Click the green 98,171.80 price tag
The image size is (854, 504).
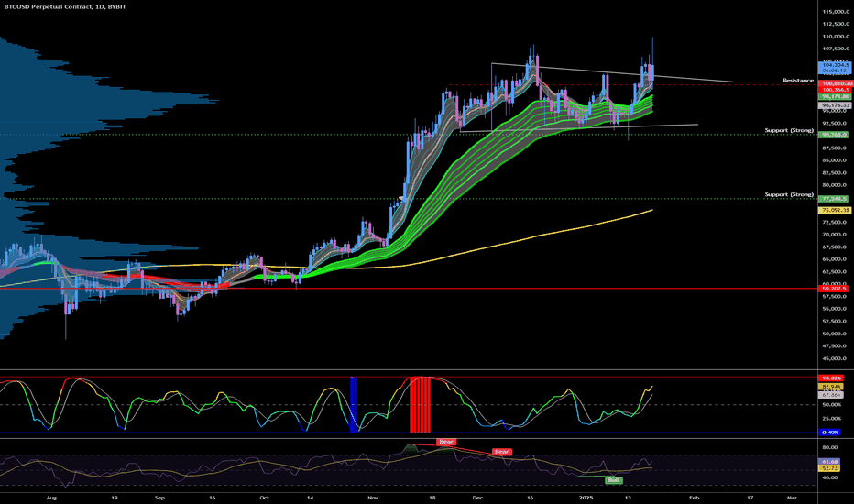(835, 96)
